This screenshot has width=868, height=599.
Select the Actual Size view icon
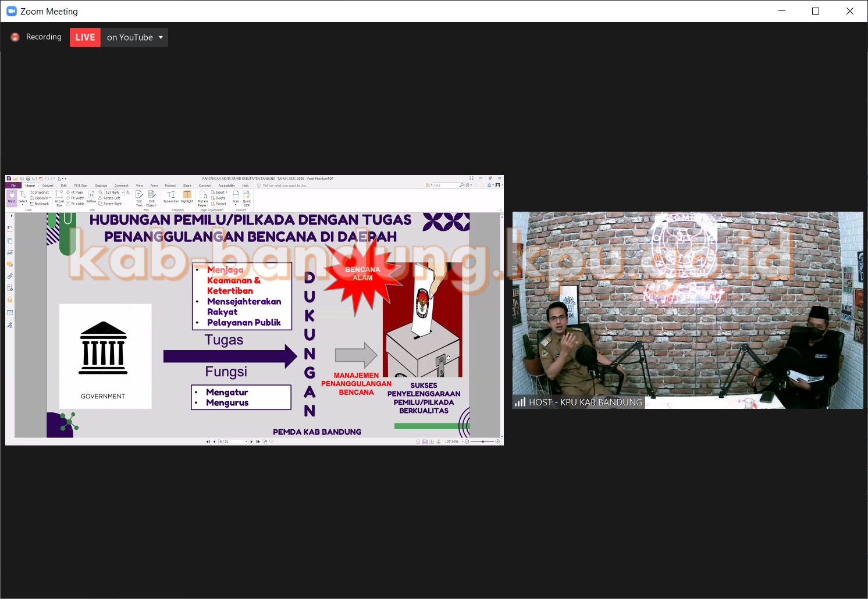point(59,197)
